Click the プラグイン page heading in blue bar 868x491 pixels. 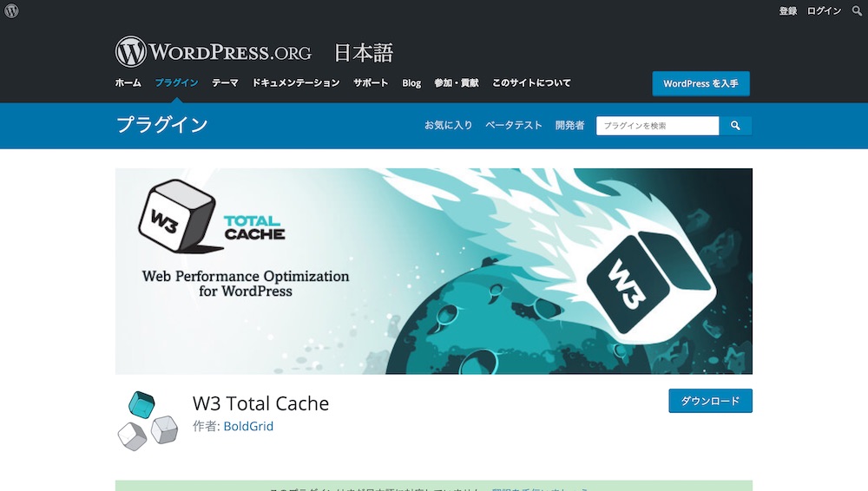point(161,125)
